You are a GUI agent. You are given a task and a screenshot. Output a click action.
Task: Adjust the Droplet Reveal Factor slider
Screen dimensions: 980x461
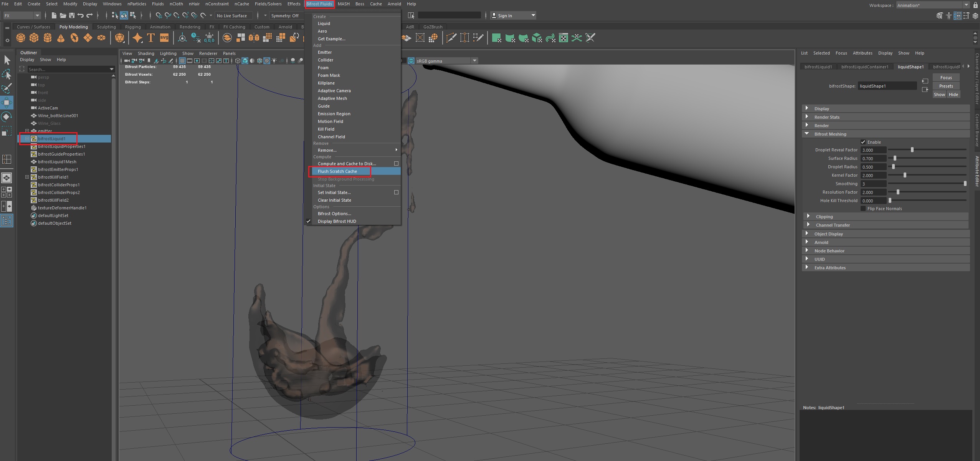click(x=912, y=150)
